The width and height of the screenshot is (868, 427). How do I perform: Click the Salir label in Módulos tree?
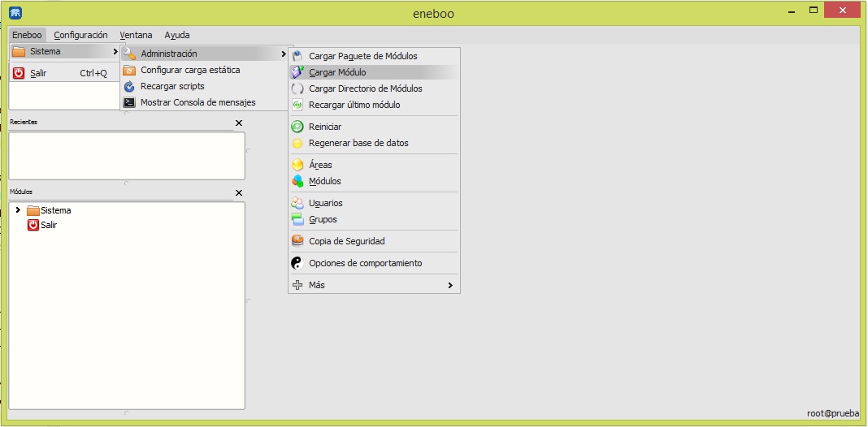(x=49, y=225)
